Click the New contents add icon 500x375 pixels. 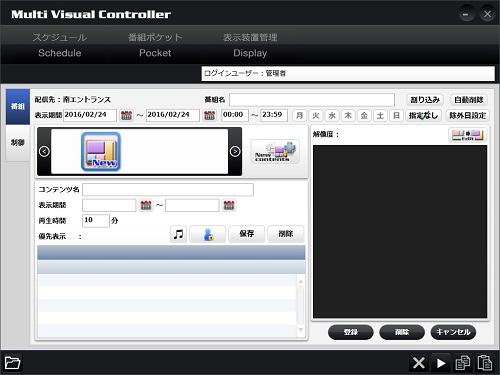click(x=275, y=152)
